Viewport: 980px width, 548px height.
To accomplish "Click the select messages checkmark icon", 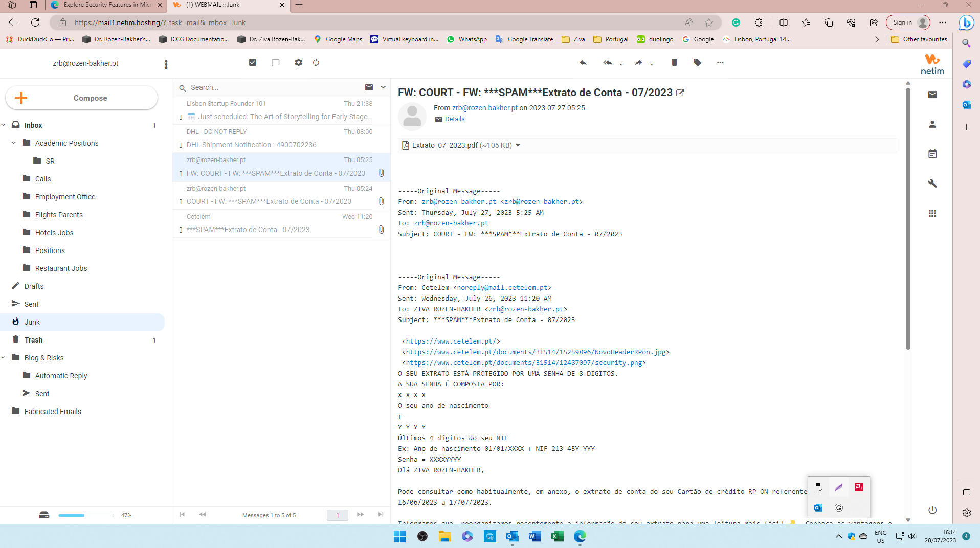I will tap(253, 62).
